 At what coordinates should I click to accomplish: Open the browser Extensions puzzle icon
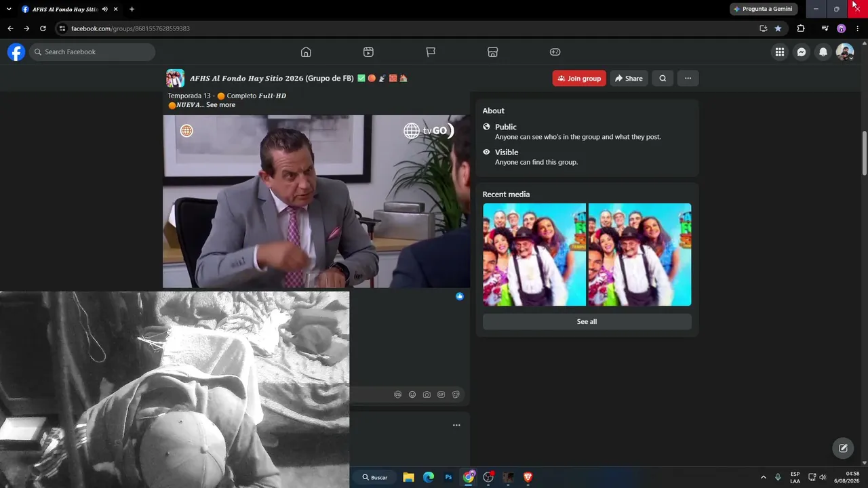801,28
